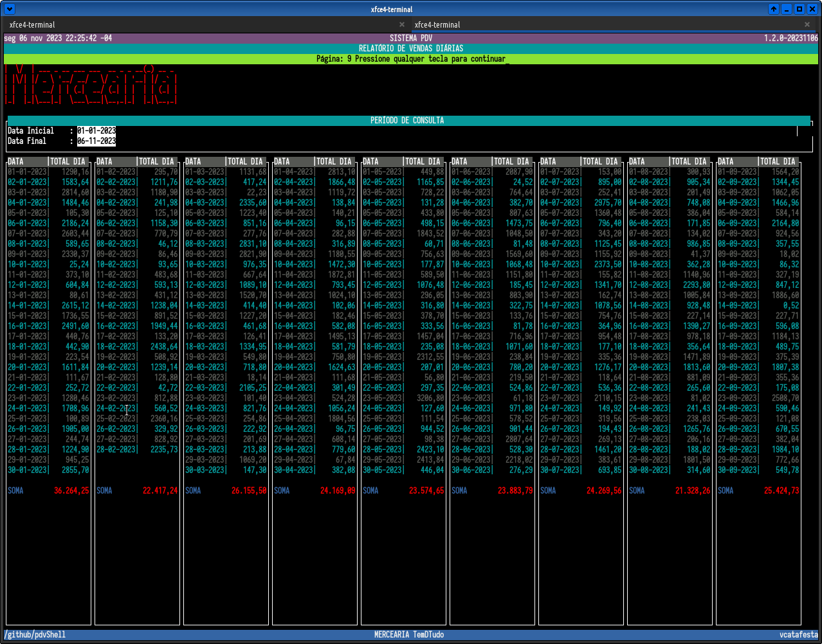Click the version 1.2.0-20231106 text
The width and height of the screenshot is (822, 644).
(x=791, y=38)
